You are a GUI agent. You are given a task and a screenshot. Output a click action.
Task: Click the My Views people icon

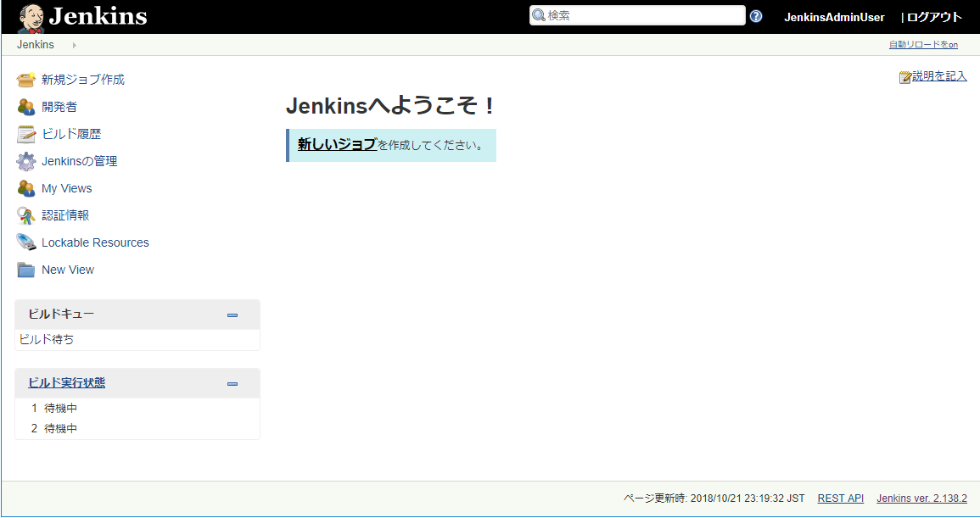tap(25, 188)
